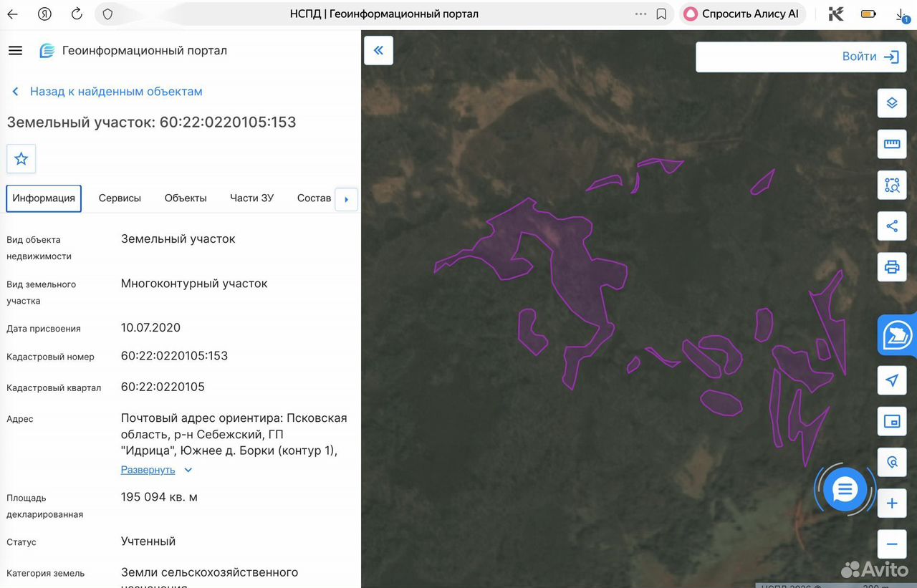The height and width of the screenshot is (588, 917).
Task: Reload the page
Action: tap(77, 14)
